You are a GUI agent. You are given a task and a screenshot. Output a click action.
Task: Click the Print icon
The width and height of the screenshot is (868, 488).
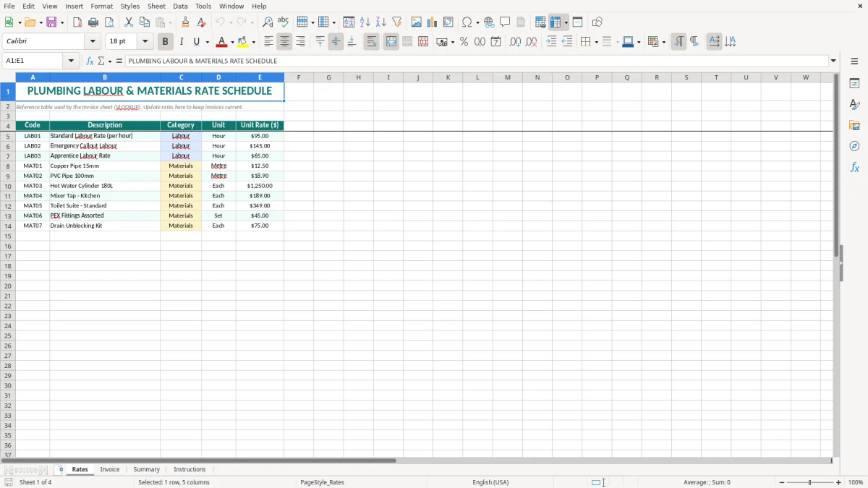tap(93, 22)
